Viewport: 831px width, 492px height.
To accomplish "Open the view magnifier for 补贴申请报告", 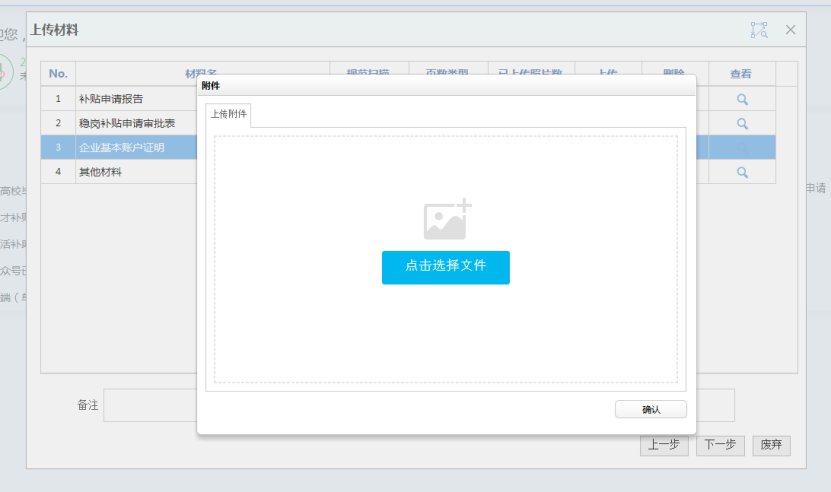I will pos(742,99).
